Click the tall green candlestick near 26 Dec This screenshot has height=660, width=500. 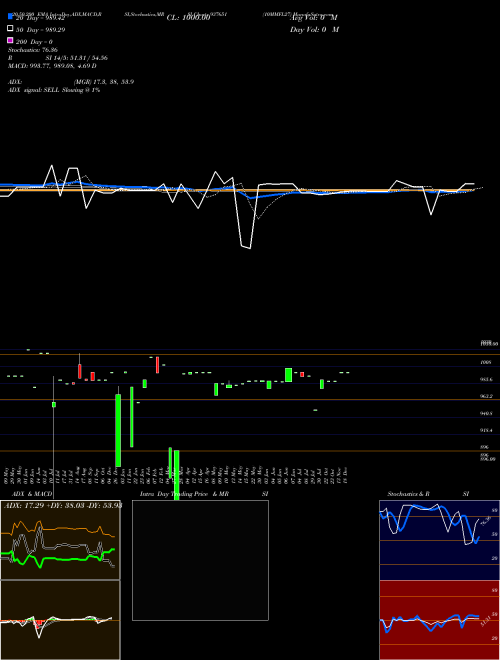118,430
